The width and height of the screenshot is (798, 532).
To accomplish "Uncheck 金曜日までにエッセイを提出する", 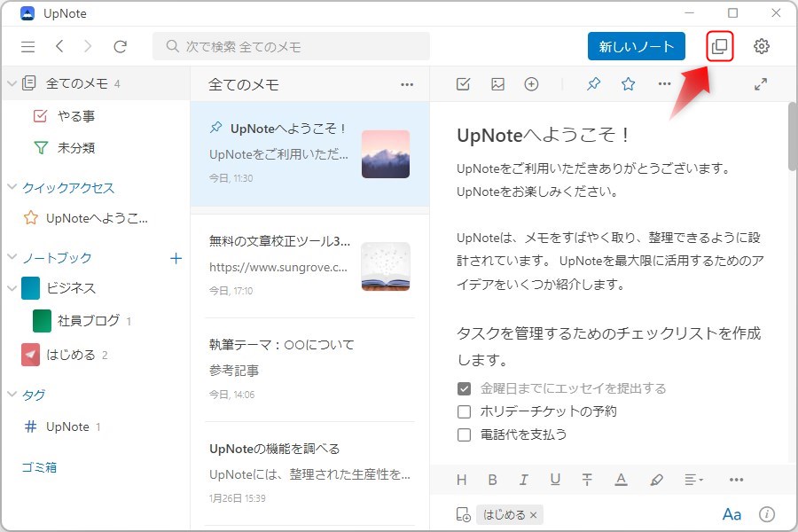I will tap(464, 389).
